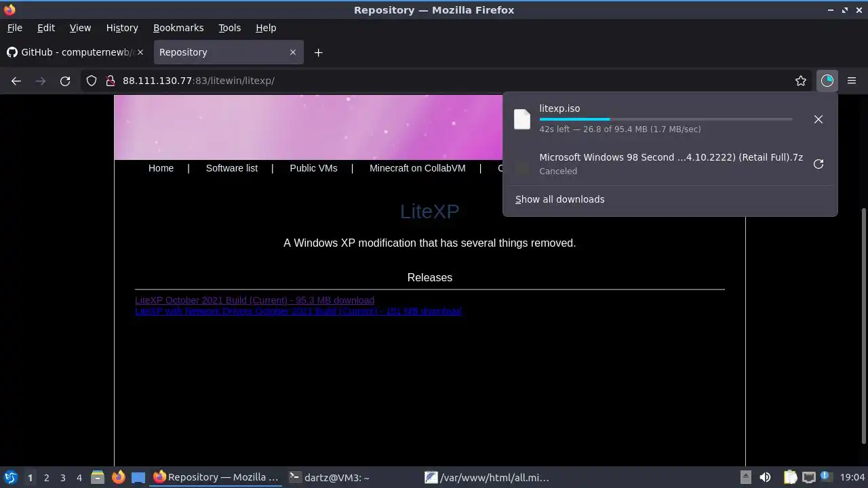The width and height of the screenshot is (868, 488).
Task: Switch to workspace 4
Action: click(x=79, y=477)
